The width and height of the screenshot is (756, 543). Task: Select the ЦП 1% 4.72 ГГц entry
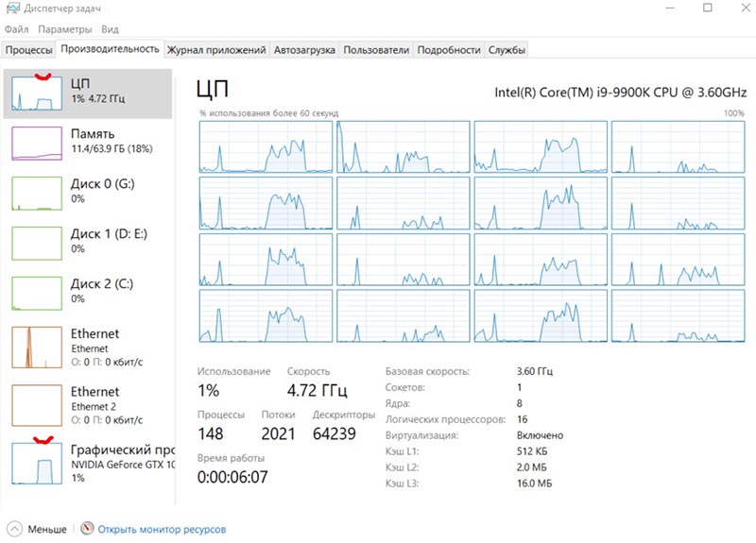(x=88, y=93)
